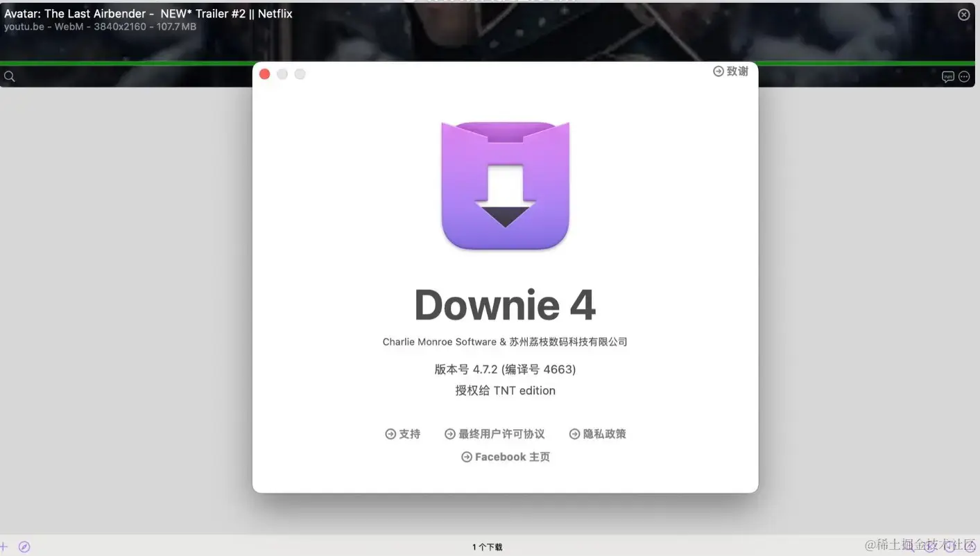980x556 pixels.
Task: Open the 致谢 credits link
Action: point(730,71)
